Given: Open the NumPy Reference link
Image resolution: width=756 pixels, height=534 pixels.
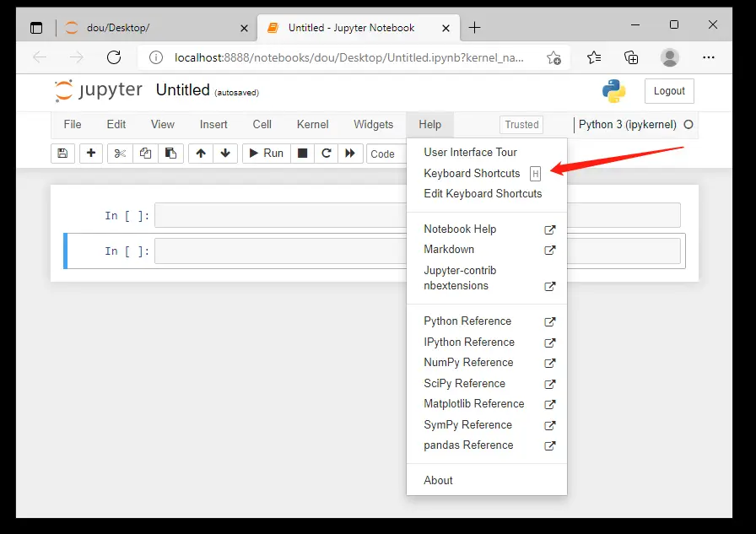Looking at the screenshot, I should click(x=468, y=363).
